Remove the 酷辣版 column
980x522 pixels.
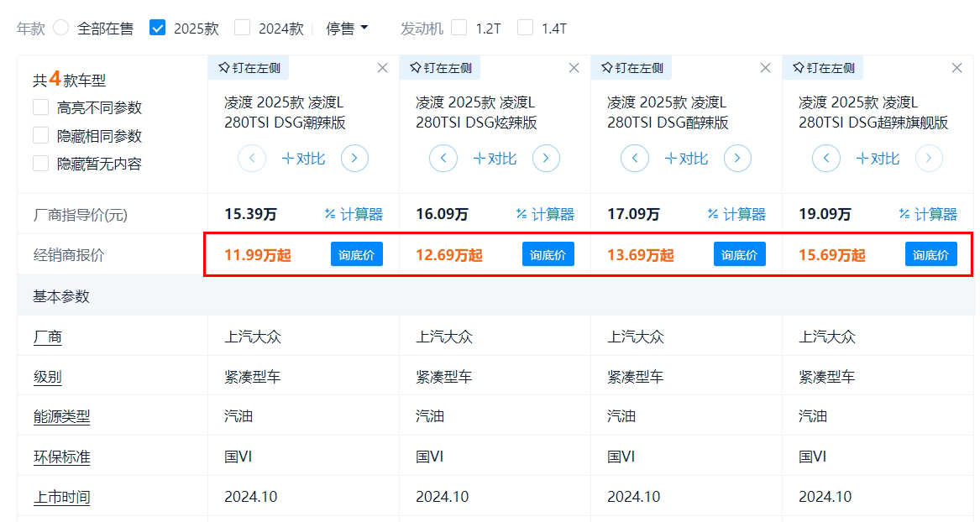coord(765,68)
